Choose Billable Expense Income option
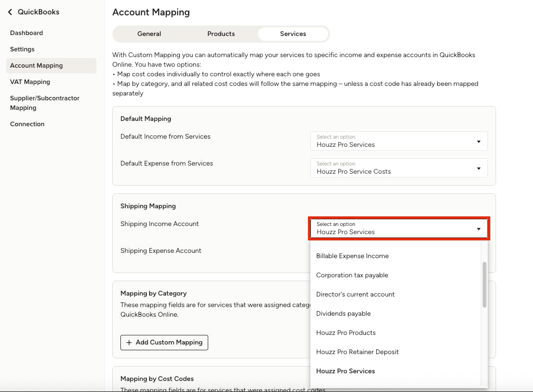The width and height of the screenshot is (533, 392). pyautogui.click(x=396, y=256)
